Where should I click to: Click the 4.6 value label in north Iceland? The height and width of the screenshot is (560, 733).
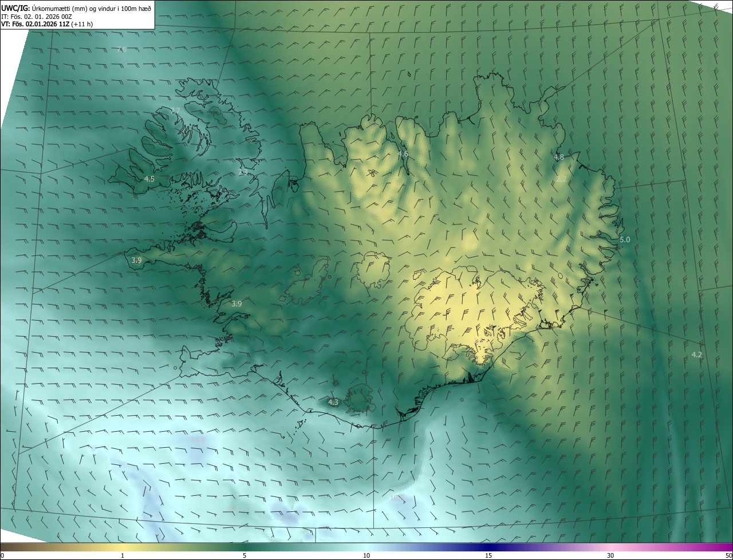point(403,154)
